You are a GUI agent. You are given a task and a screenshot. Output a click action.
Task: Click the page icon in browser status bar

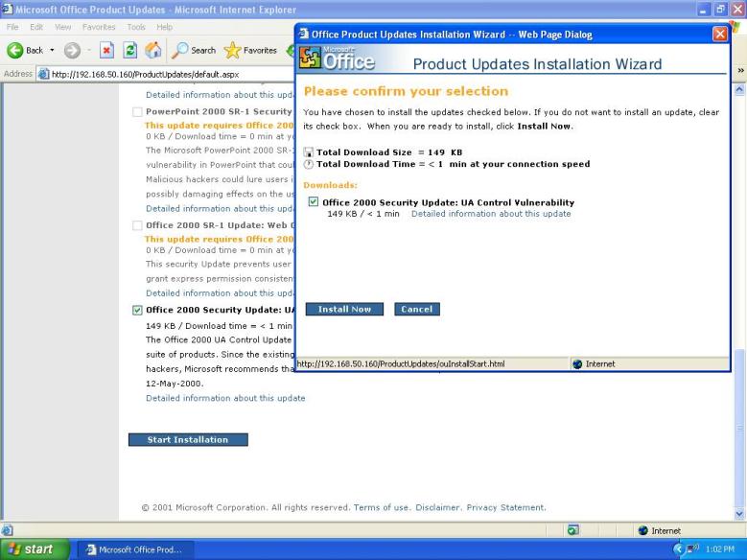pyautogui.click(x=7, y=530)
